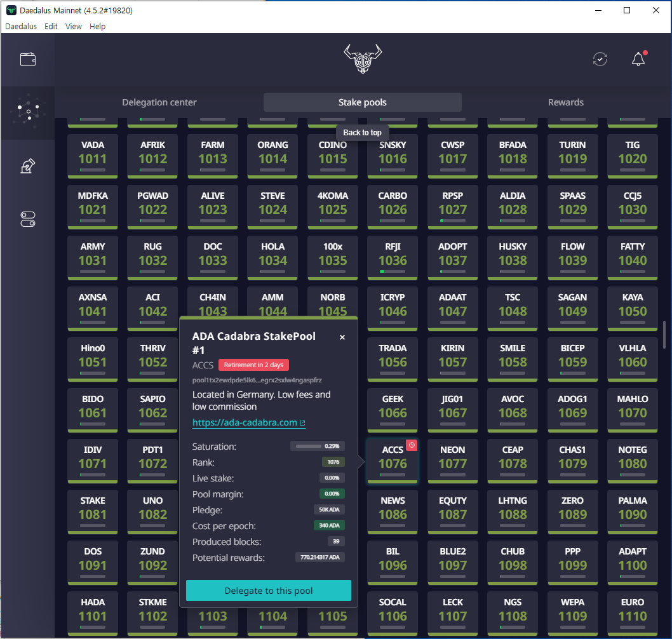Viewport: 672px width, 639px height.
Task: Click the Pledge value 50K ADA
Action: pos(329,509)
